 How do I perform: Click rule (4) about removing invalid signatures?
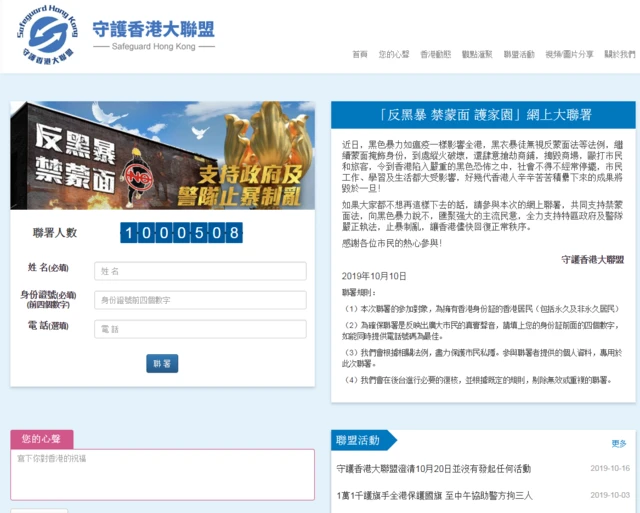(478, 380)
